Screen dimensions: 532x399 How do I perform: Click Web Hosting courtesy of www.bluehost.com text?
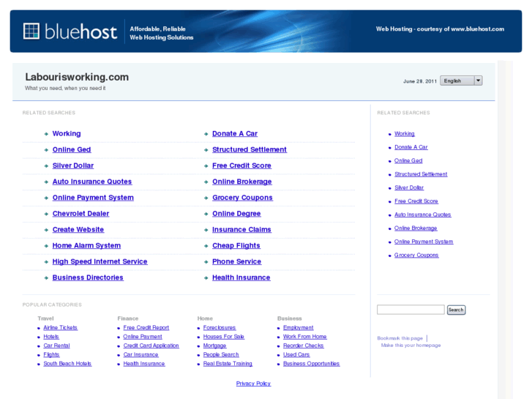click(x=440, y=29)
